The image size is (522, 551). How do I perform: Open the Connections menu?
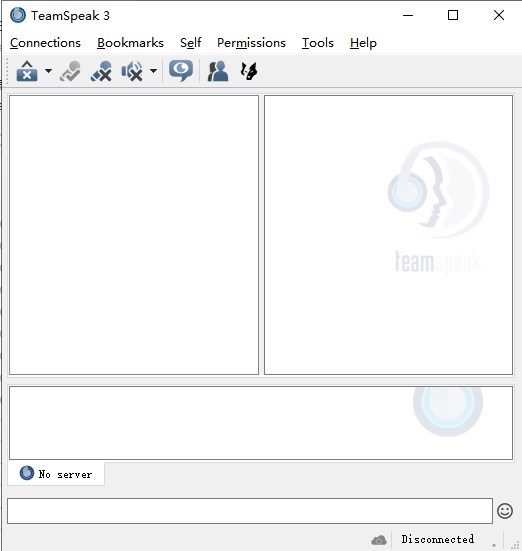click(x=45, y=43)
